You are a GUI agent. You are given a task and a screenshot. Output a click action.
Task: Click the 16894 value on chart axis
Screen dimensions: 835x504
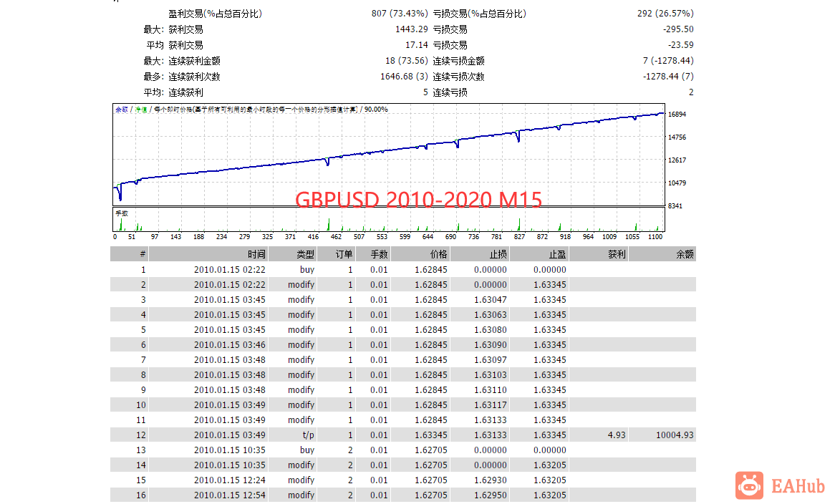point(677,115)
